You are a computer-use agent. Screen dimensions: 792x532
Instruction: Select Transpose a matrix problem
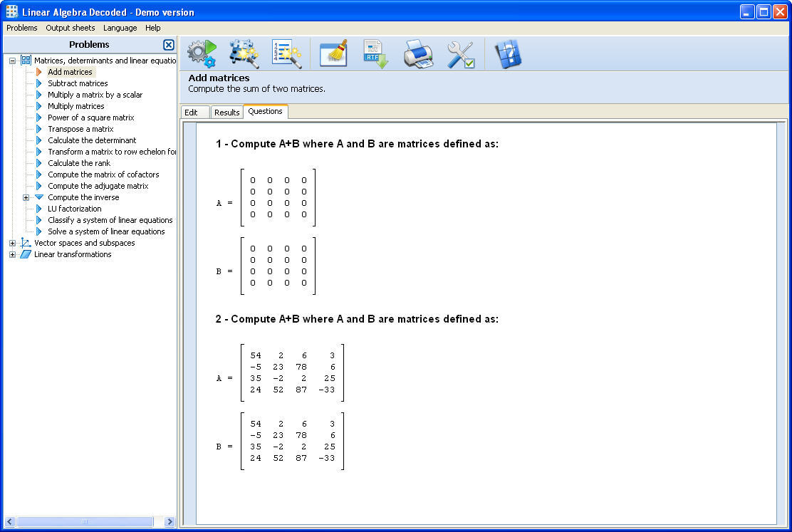click(x=80, y=129)
